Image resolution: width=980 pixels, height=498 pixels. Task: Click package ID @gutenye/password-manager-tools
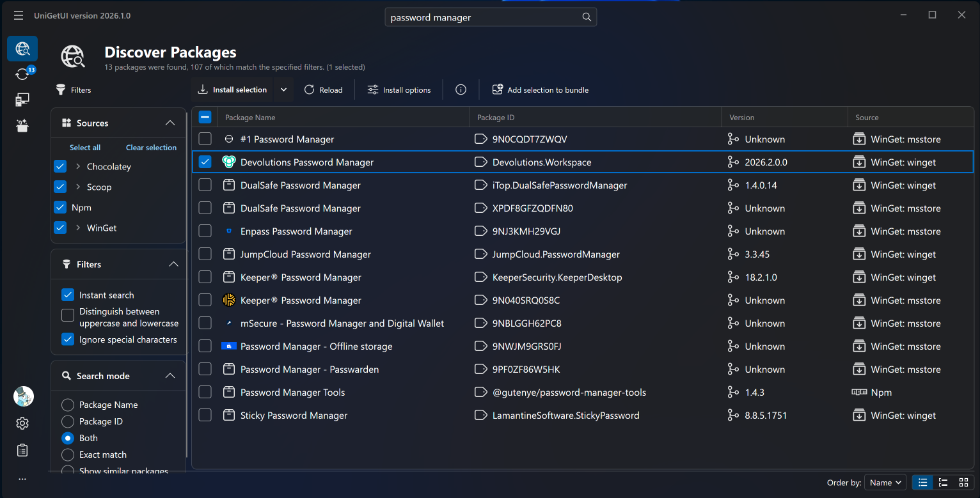tap(569, 393)
